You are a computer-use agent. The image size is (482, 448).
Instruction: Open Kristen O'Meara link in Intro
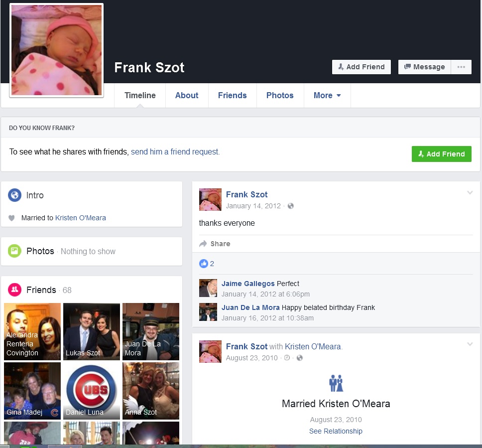(x=81, y=218)
